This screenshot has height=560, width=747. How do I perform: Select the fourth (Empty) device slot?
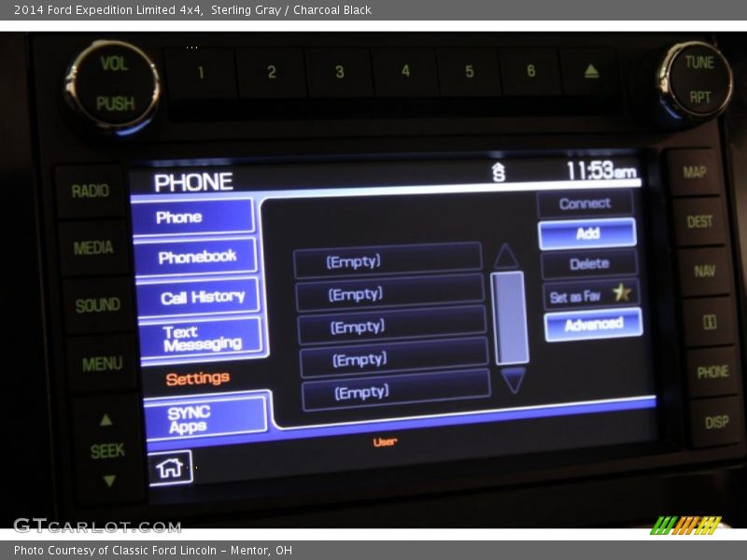coord(394,358)
